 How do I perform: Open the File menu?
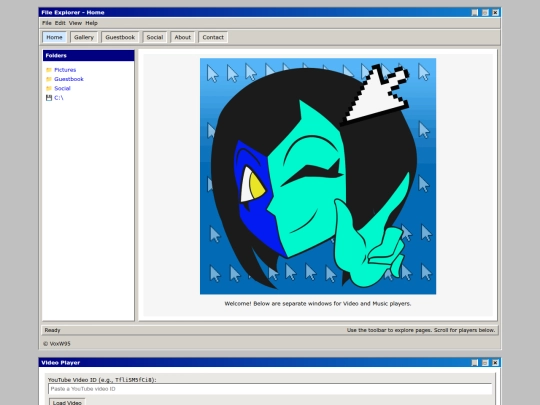(x=46, y=23)
